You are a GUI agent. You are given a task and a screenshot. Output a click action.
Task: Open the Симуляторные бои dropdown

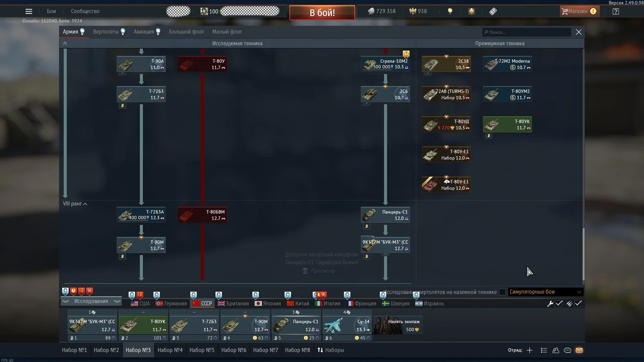(x=545, y=292)
